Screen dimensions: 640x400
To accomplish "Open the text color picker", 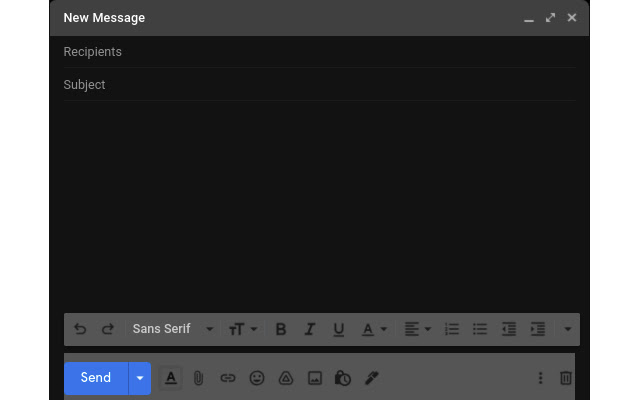I will click(374, 329).
